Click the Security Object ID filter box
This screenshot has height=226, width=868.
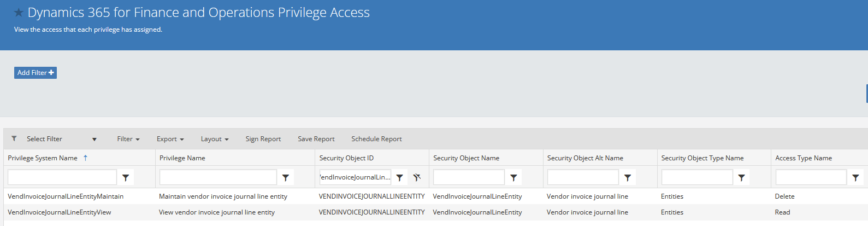tap(355, 177)
